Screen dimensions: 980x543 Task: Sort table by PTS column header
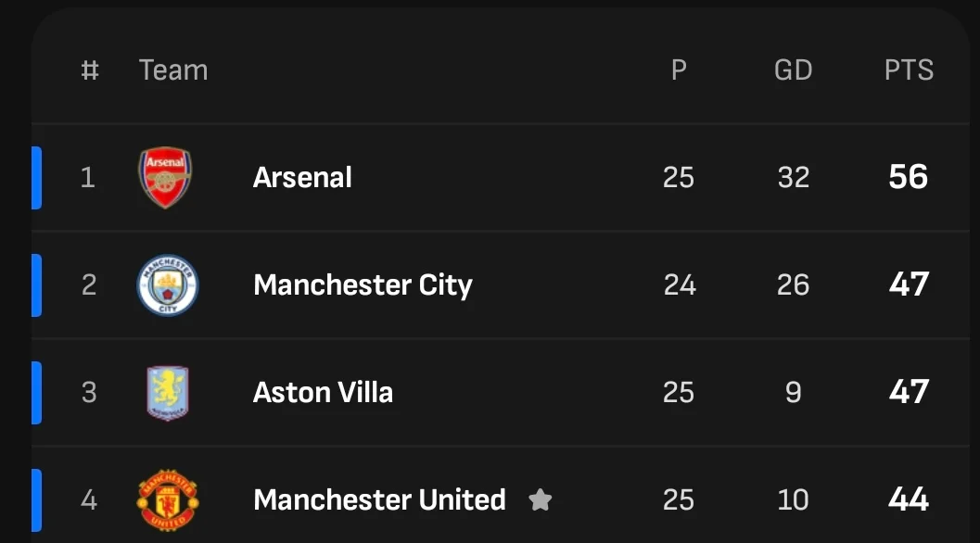click(909, 70)
